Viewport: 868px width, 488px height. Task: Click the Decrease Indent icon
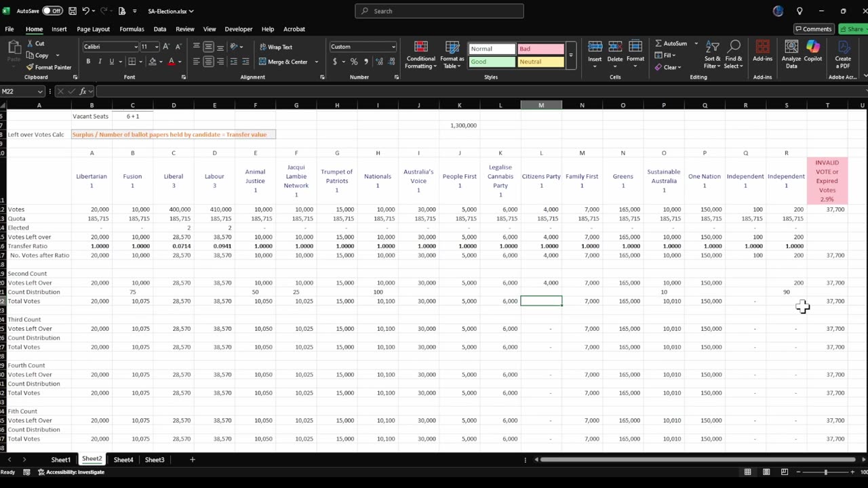234,62
